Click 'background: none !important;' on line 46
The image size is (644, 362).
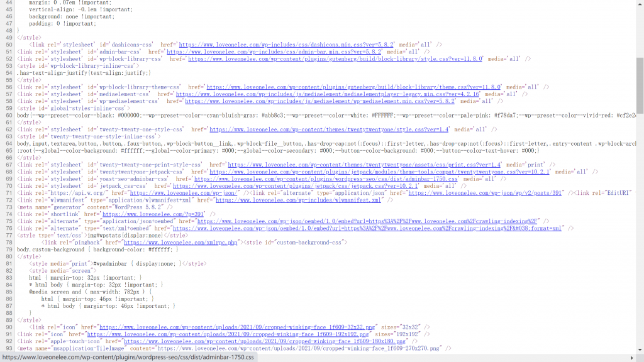coord(72,16)
